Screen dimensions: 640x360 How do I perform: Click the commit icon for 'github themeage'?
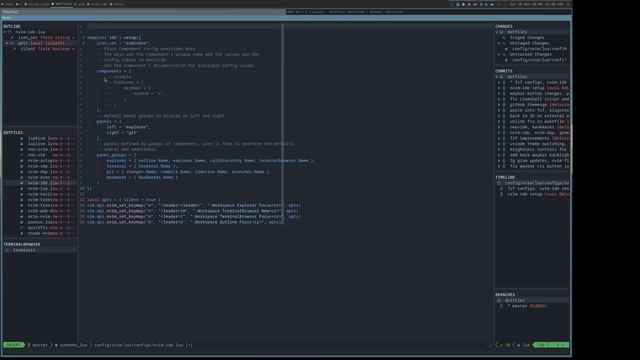[x=504, y=104]
